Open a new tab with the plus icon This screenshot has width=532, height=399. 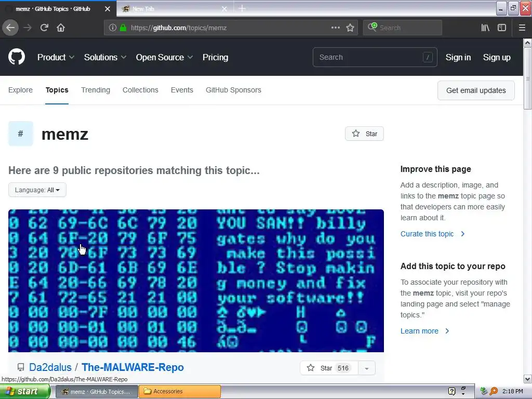tap(242, 8)
